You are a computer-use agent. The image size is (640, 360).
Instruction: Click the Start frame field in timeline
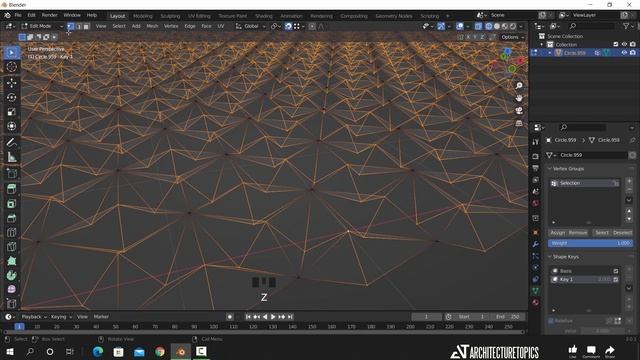(471, 317)
